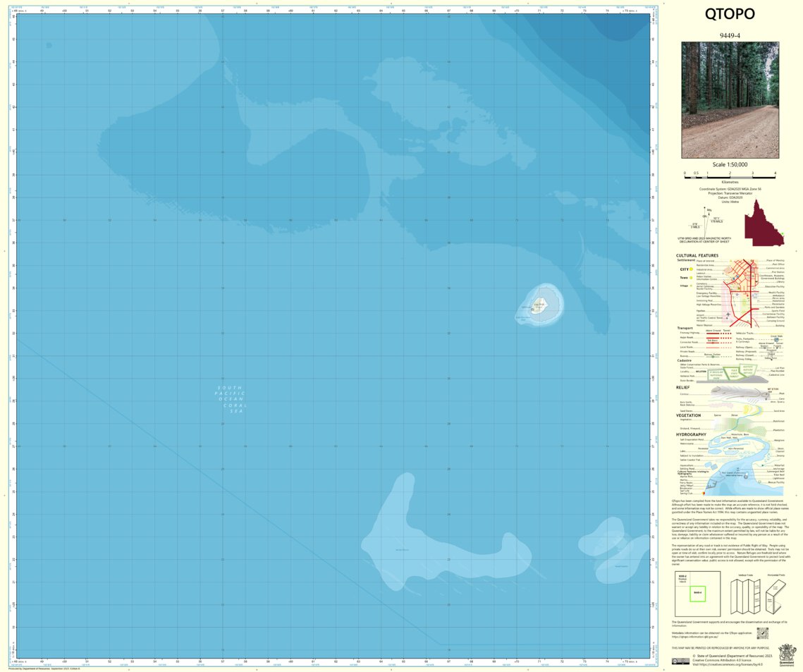Select the CITY settlement symbol in the legend
The image size is (803, 672).
[691, 269]
